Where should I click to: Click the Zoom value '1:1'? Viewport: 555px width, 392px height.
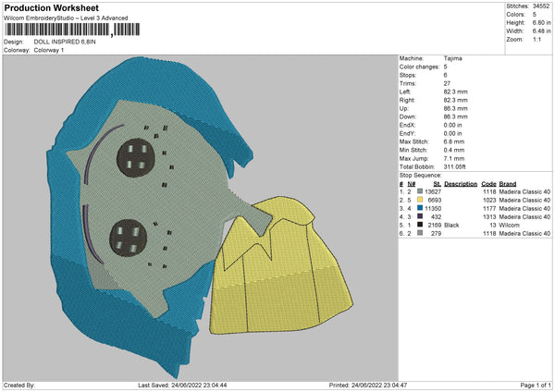536,40
